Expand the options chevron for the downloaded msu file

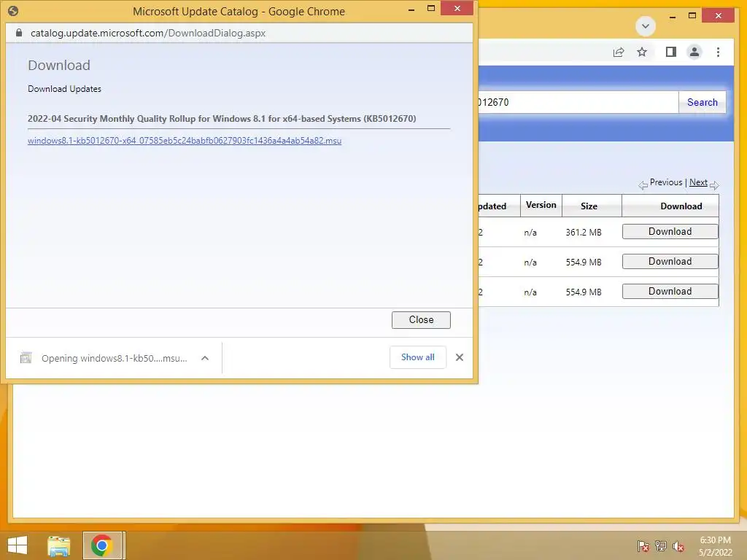point(205,358)
